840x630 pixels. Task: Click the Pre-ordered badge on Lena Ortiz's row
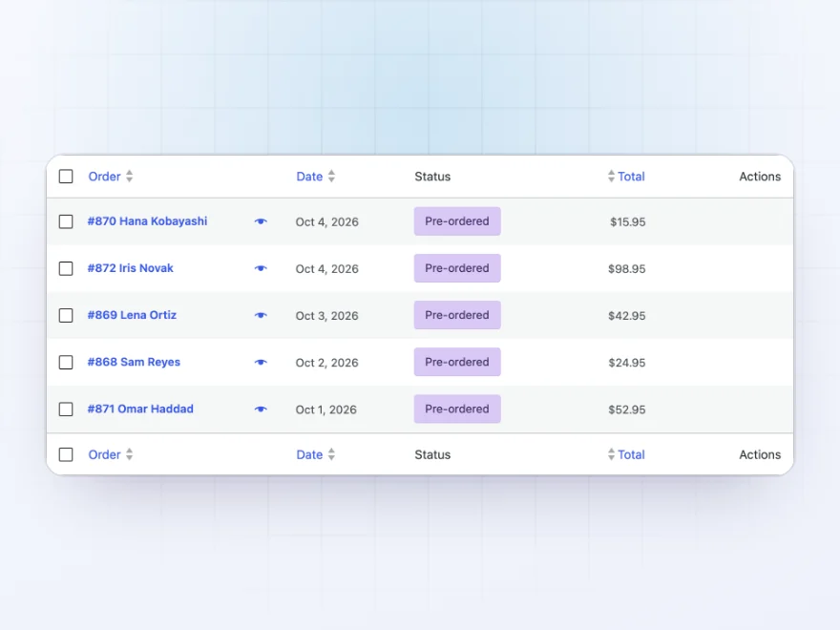tap(457, 315)
